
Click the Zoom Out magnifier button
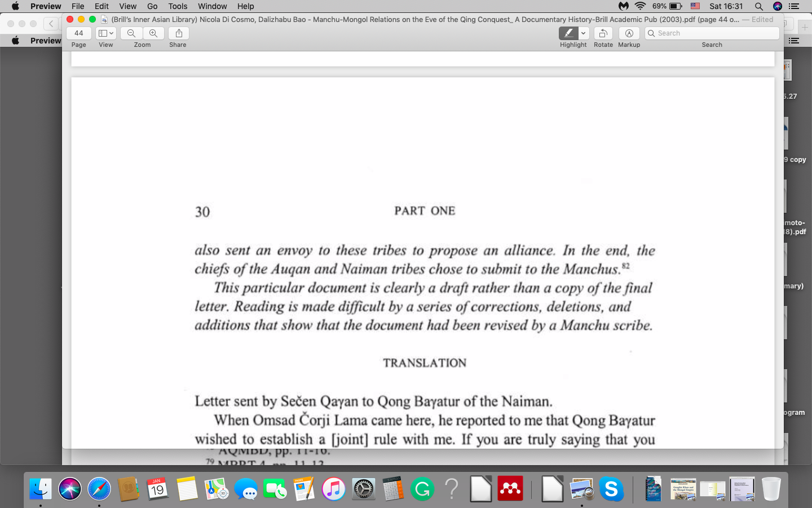tap(131, 33)
